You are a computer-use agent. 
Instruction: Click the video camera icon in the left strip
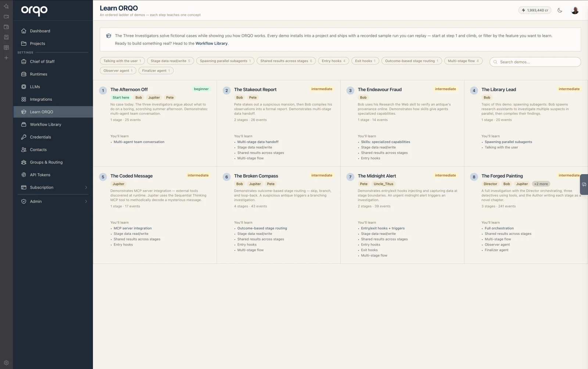coord(6,17)
